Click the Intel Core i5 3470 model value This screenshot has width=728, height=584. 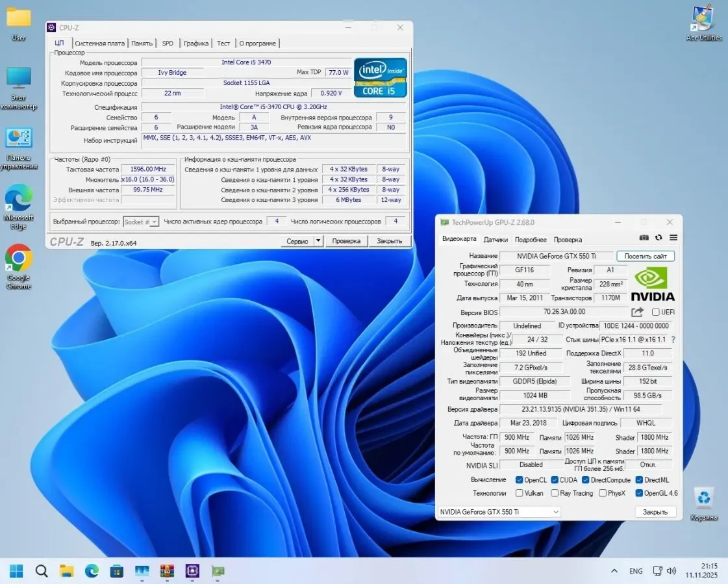tap(246, 62)
